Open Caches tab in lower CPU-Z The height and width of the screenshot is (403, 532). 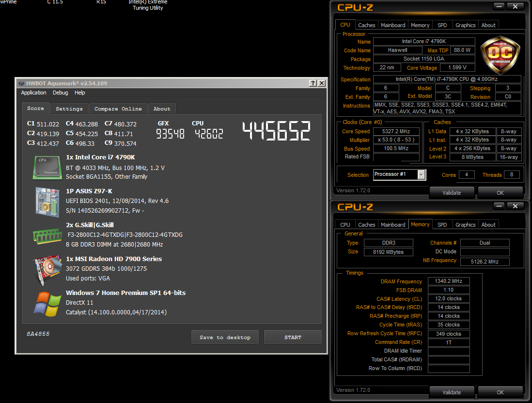click(x=367, y=225)
